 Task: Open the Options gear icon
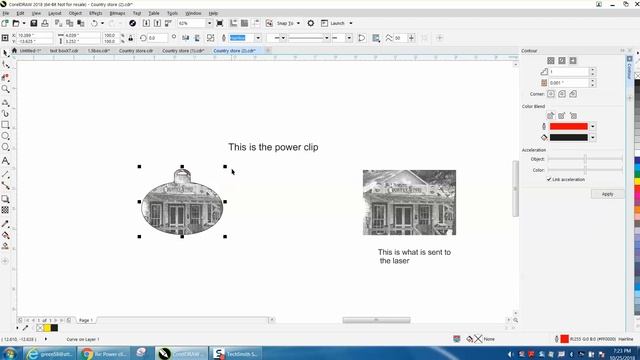click(x=311, y=23)
